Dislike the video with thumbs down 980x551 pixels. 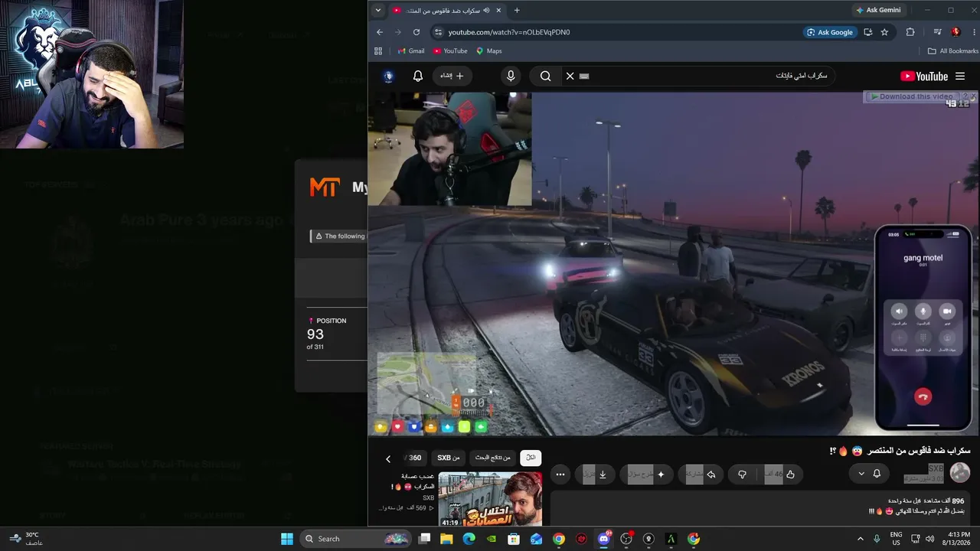click(x=742, y=474)
